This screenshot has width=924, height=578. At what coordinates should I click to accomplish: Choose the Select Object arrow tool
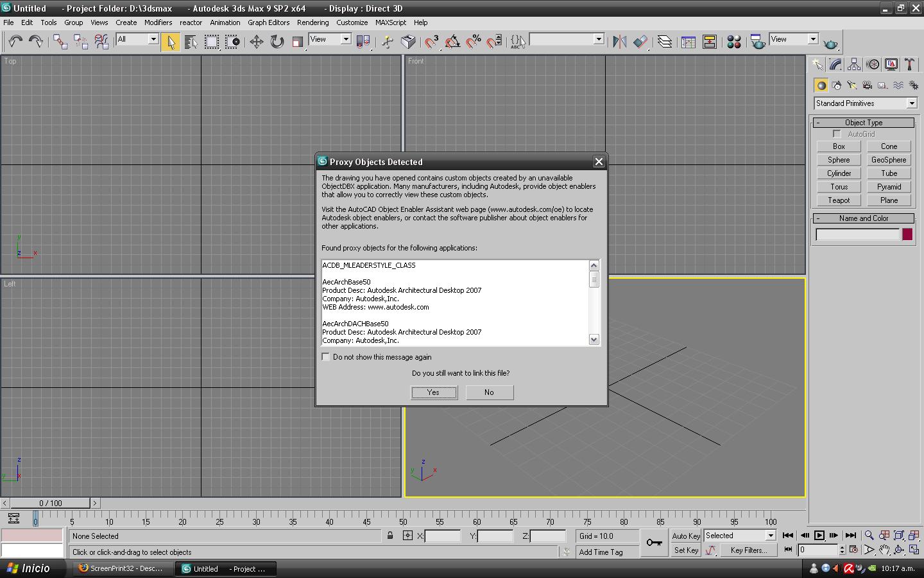[x=171, y=42]
